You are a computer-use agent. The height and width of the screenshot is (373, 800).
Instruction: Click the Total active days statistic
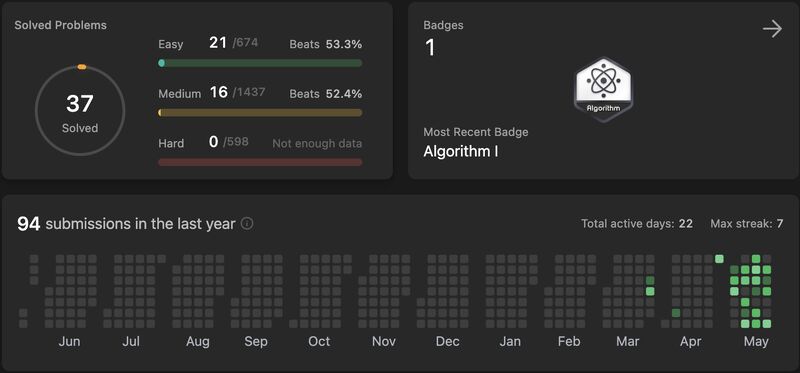tap(637, 223)
